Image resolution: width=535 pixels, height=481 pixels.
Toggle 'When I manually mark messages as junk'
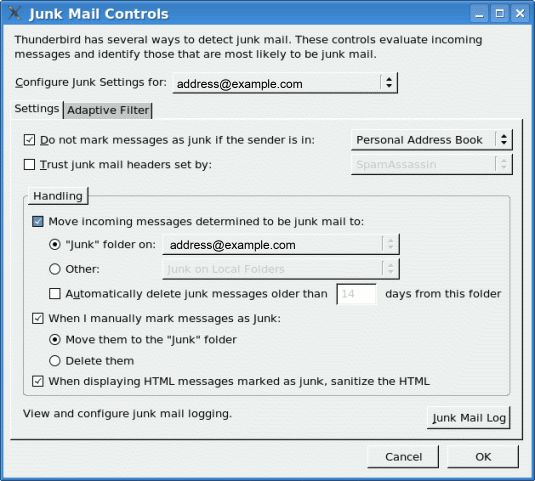[x=38, y=318]
